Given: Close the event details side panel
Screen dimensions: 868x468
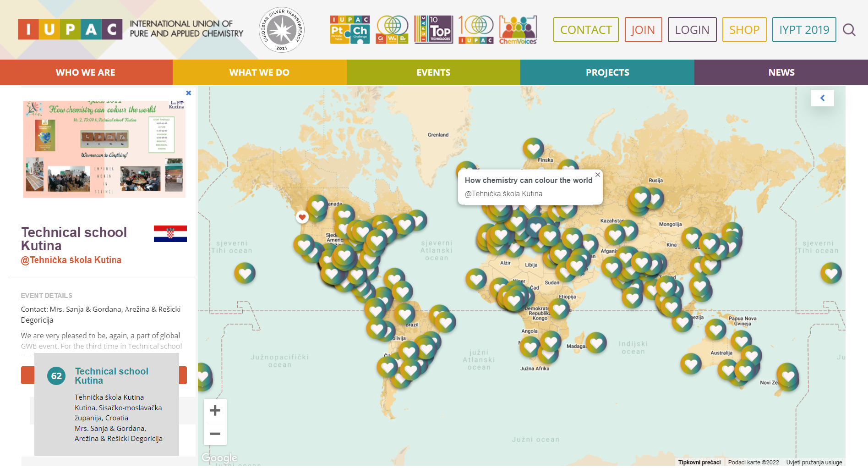Looking at the screenshot, I should (188, 93).
